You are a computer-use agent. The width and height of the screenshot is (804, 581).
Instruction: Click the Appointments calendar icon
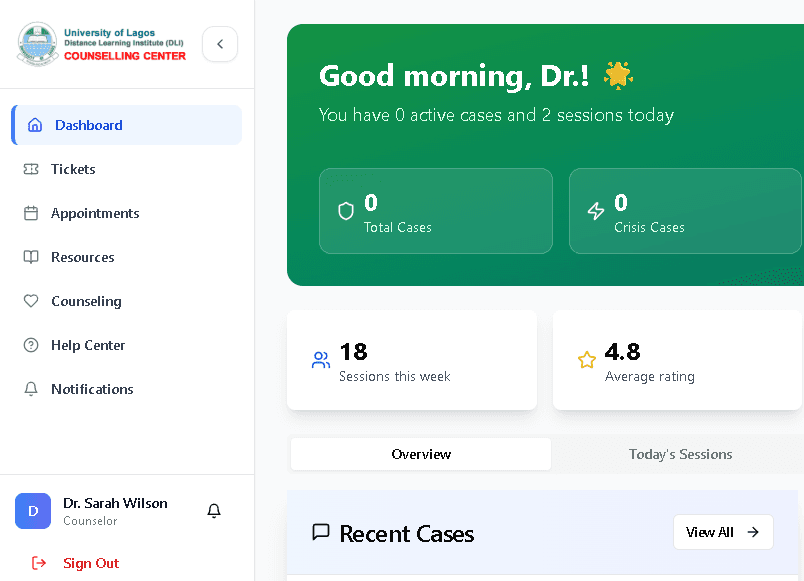point(31,213)
